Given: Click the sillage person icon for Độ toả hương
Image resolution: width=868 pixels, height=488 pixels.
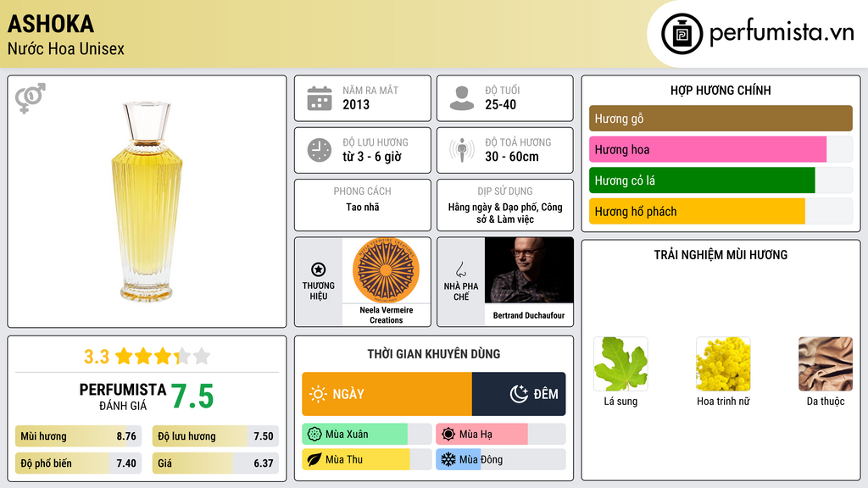Looking at the screenshot, I should pos(462,150).
